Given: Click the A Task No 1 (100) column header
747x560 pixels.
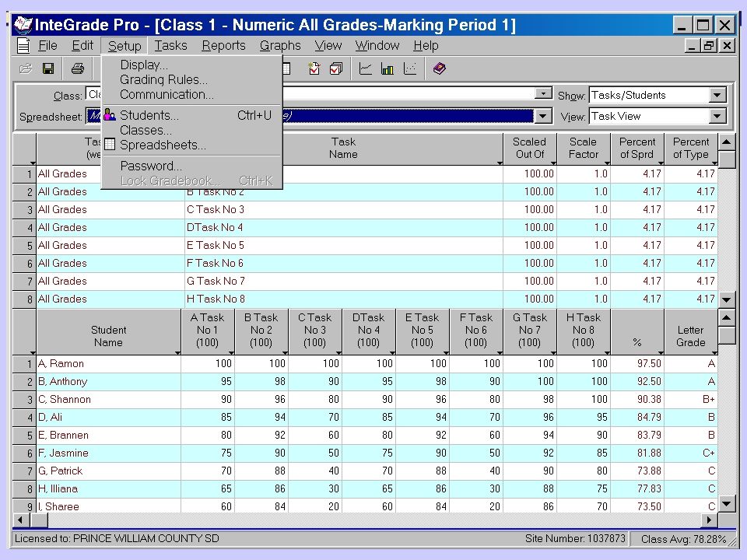Looking at the screenshot, I should [x=207, y=332].
